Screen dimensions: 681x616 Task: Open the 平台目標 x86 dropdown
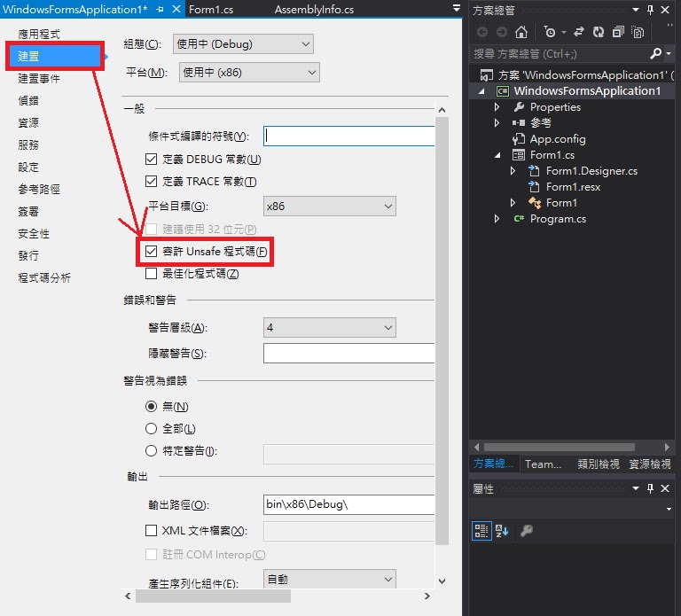pyautogui.click(x=330, y=207)
